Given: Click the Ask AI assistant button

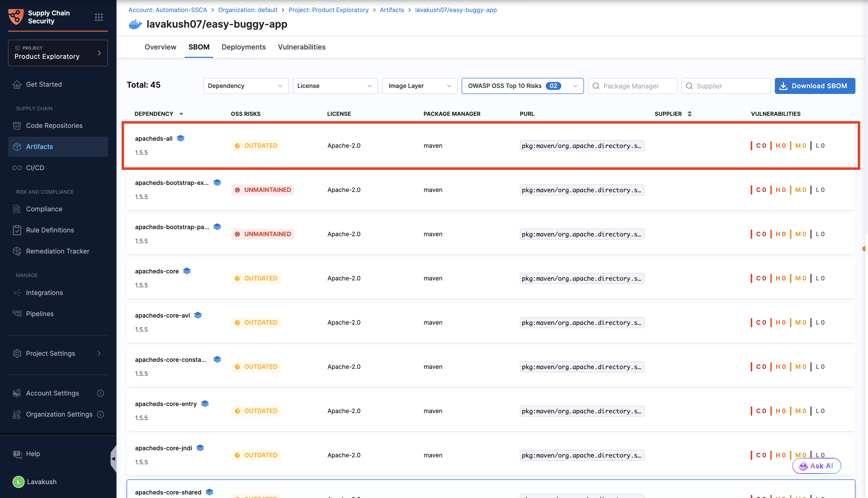Looking at the screenshot, I should pos(816,466).
